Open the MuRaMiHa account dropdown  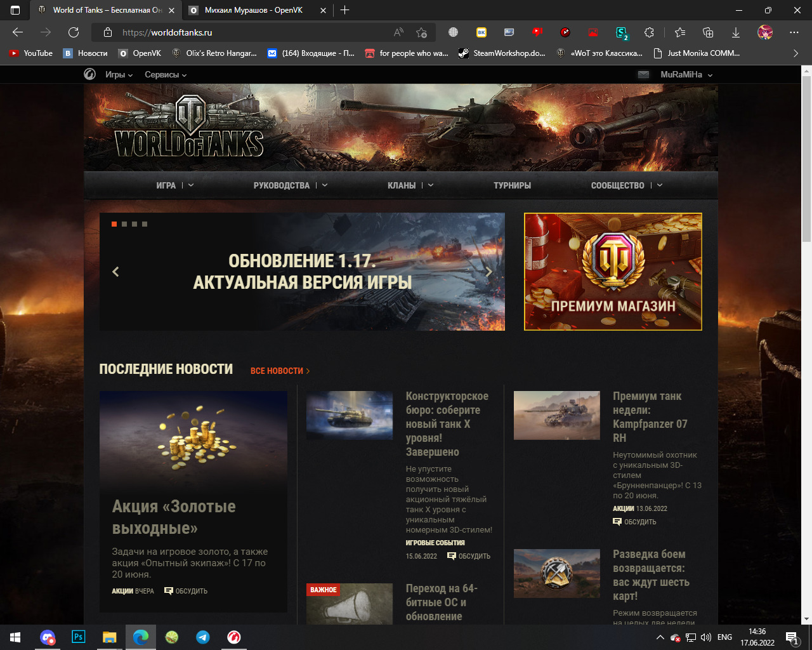point(686,74)
